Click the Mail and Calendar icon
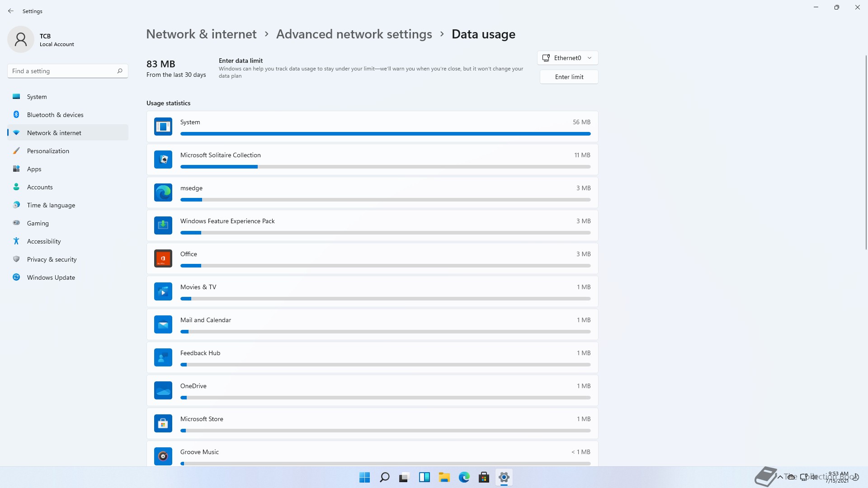 (x=163, y=324)
